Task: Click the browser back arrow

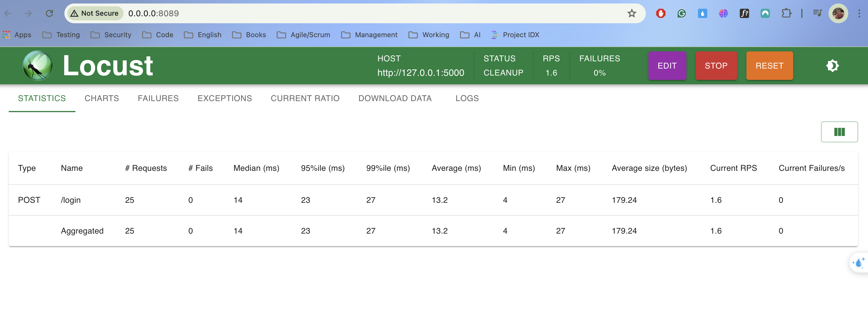Action: coord(8,13)
